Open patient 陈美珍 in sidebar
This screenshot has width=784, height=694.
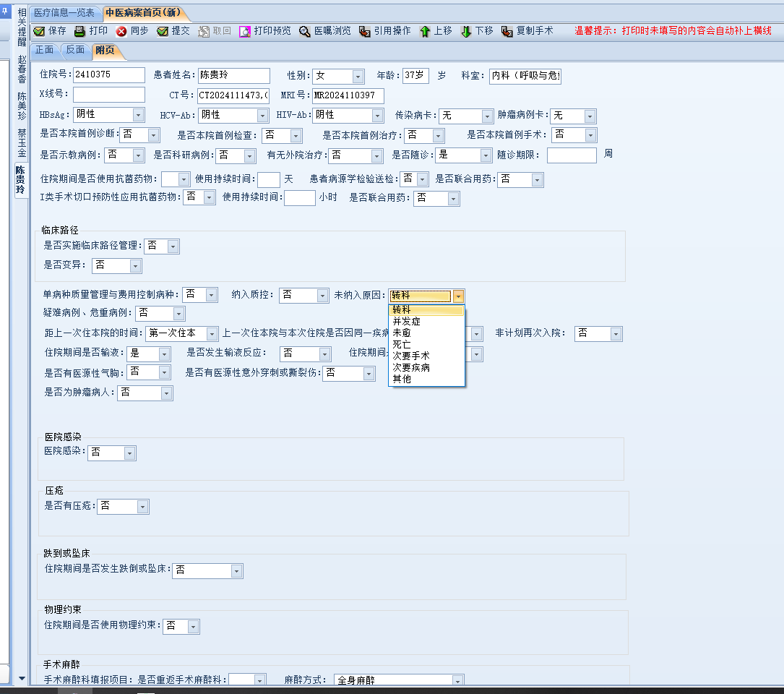[x=22, y=106]
